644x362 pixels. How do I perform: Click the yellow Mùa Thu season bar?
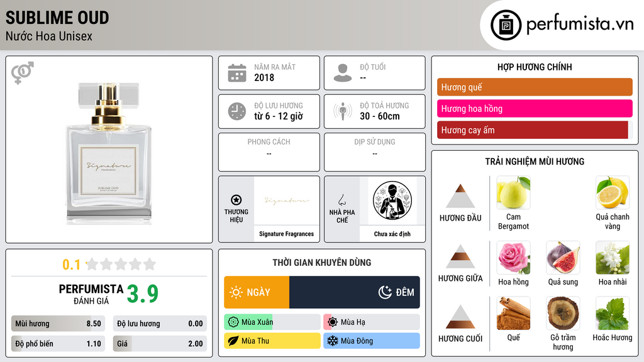coord(272,341)
